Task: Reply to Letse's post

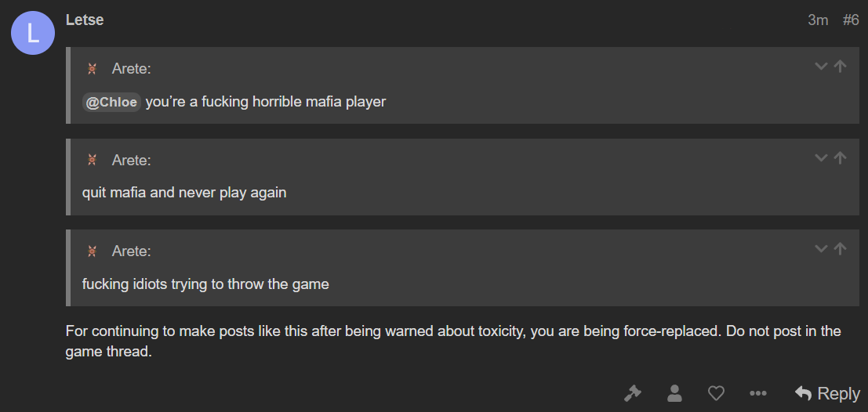Action: [827, 393]
